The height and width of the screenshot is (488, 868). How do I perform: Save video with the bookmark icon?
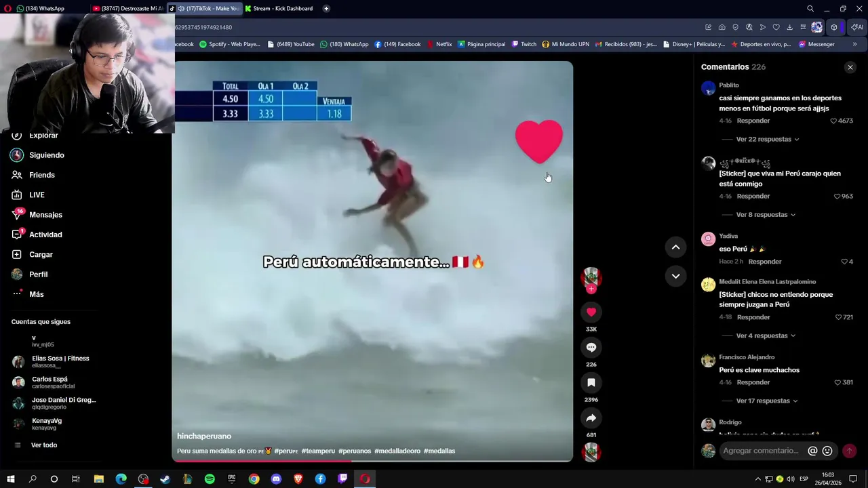pyautogui.click(x=591, y=382)
